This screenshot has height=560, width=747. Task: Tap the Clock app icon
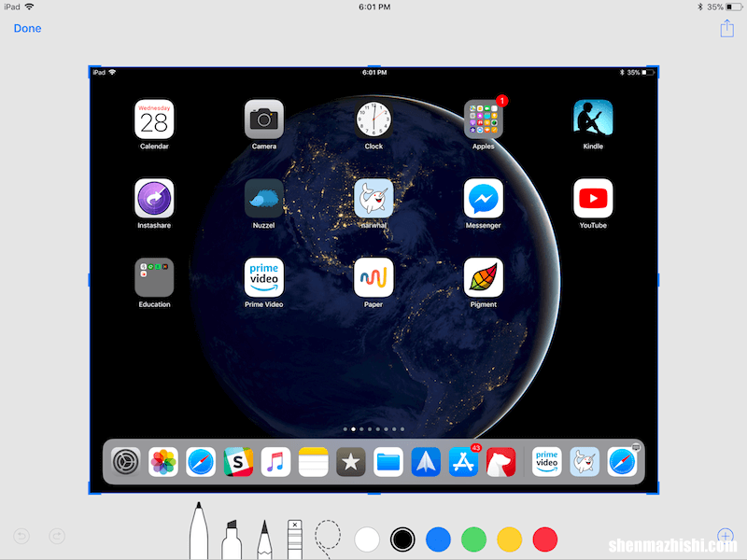[373, 119]
